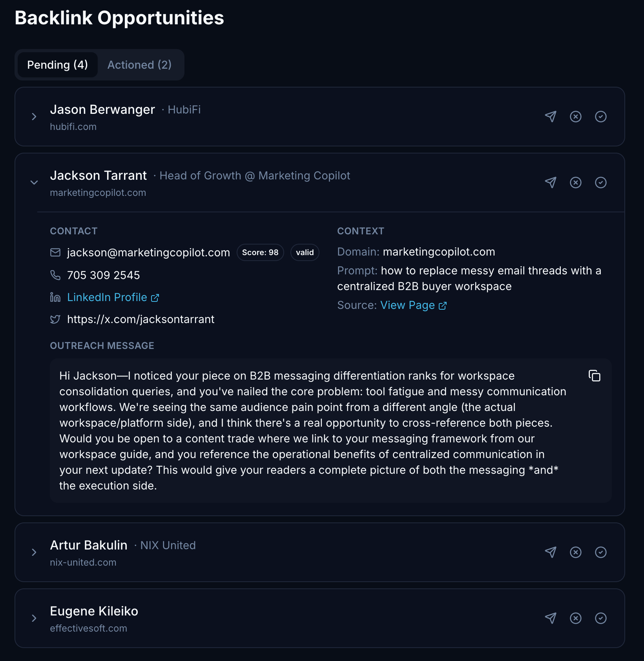This screenshot has height=661, width=644.
Task: Send outreach to Eugene Kileiko
Action: click(551, 618)
